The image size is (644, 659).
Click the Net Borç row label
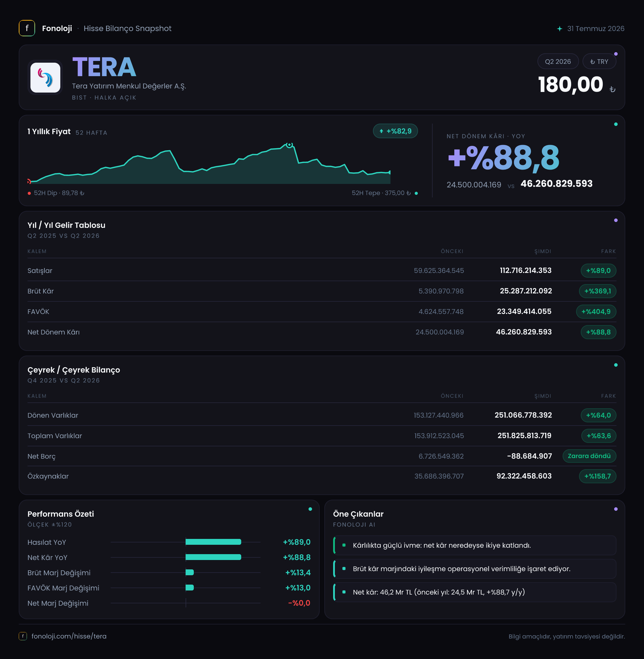pos(42,456)
